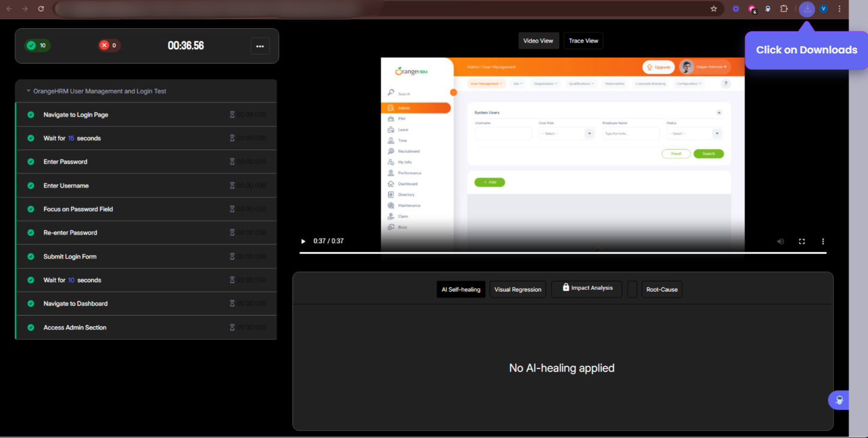This screenshot has height=438, width=868.
Task: Collapse OrangeHRM User Management and Login Test
Action: click(x=28, y=91)
